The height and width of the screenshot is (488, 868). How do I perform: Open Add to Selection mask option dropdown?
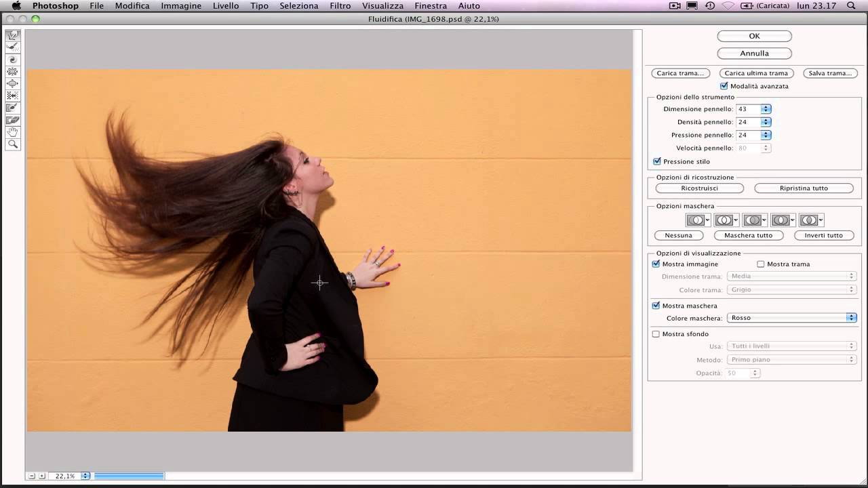click(x=726, y=220)
